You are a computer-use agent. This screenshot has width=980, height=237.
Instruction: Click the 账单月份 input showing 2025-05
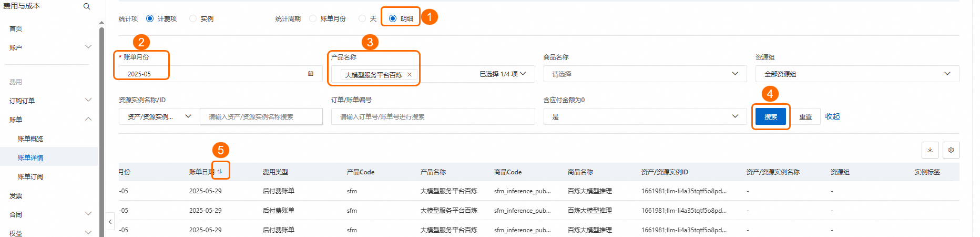[x=221, y=74]
